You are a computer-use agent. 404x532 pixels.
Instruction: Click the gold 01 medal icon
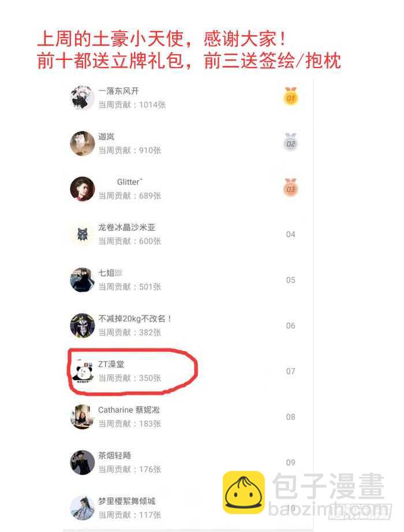click(291, 96)
